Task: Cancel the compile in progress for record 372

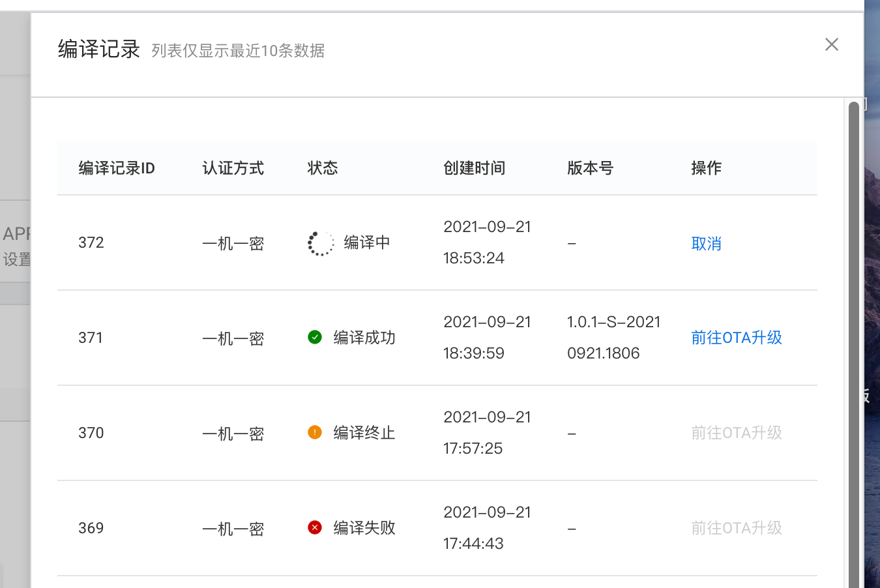Action: [706, 243]
